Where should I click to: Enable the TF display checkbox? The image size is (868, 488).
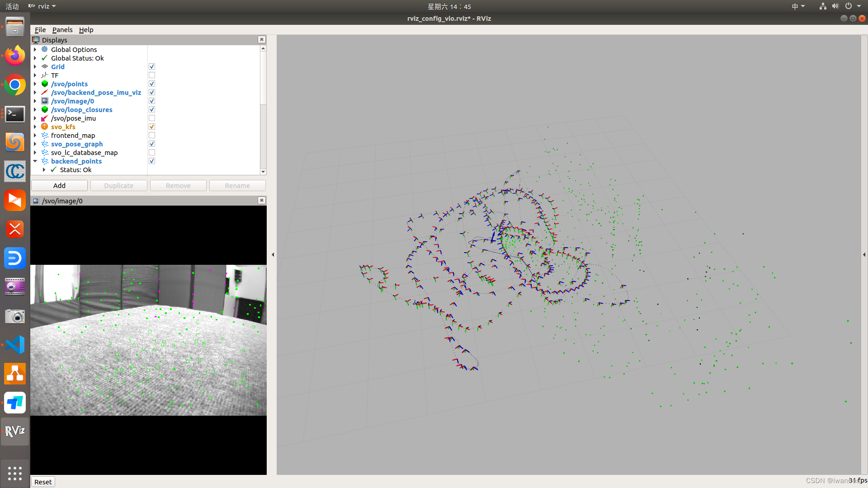click(x=152, y=75)
